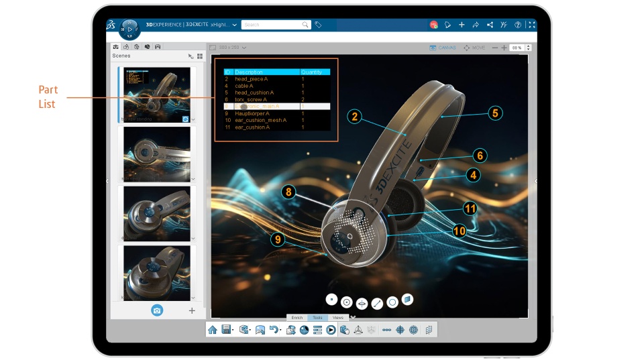The image size is (644, 362).
Task: Open the third panel tab with circle icon
Action: [x=137, y=47]
